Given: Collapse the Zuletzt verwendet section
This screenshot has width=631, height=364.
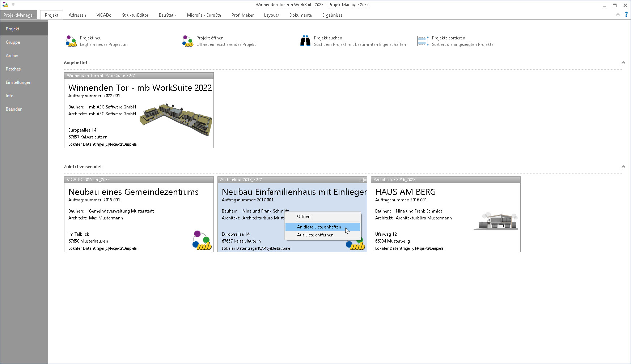Looking at the screenshot, I should pyautogui.click(x=623, y=167).
